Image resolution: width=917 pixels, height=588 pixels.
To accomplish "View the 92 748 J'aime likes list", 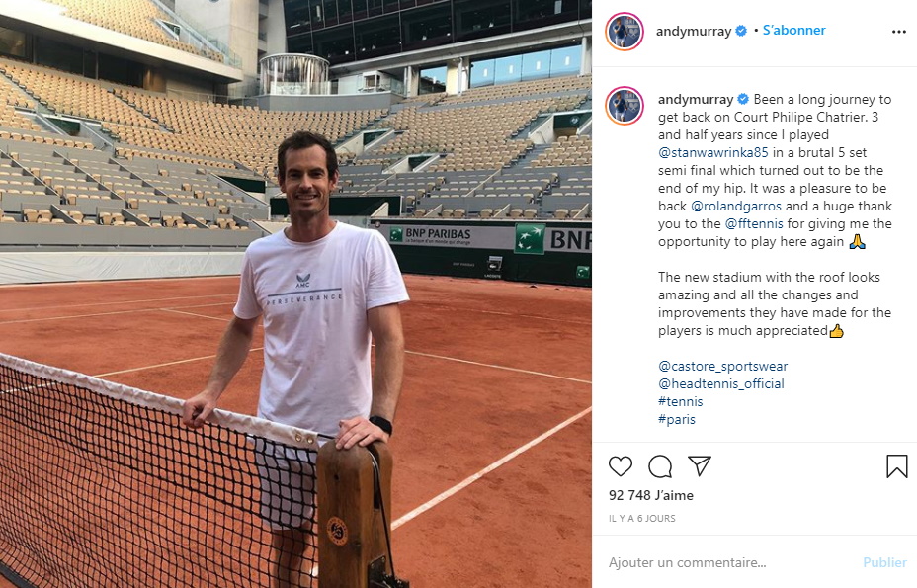I will pos(651,495).
